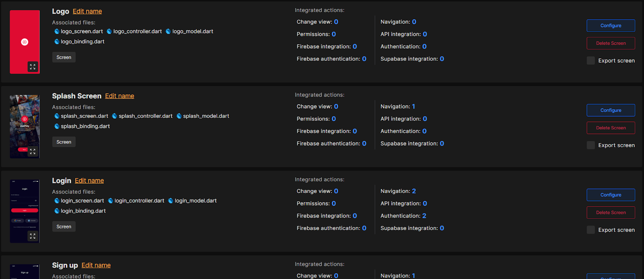
Task: Delete the Splash Screen
Action: pos(611,128)
